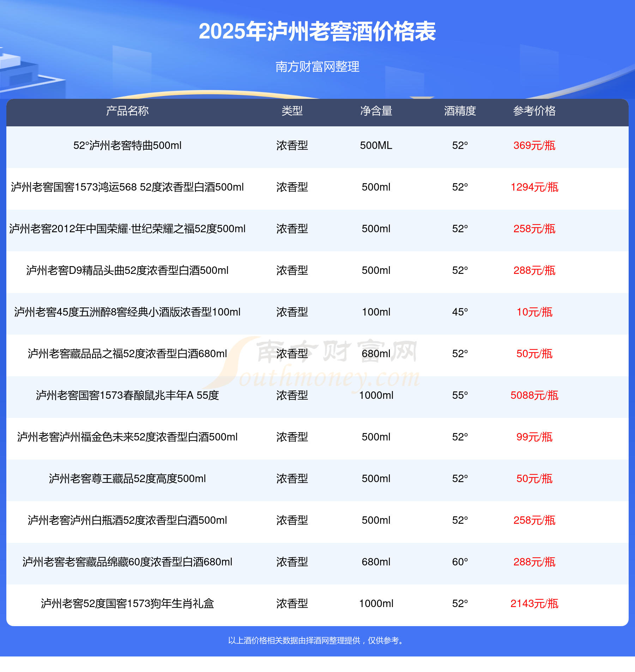Viewport: 635px width, 672px height.
Task: Click 1000ml in the 春酿鼠兆丰年 row
Action: pyautogui.click(x=376, y=395)
